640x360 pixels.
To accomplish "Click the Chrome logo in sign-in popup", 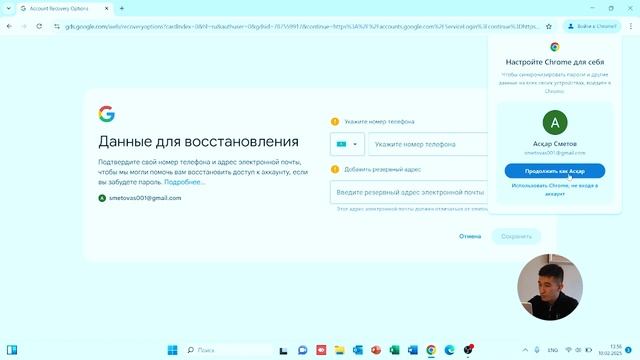I will click(555, 47).
